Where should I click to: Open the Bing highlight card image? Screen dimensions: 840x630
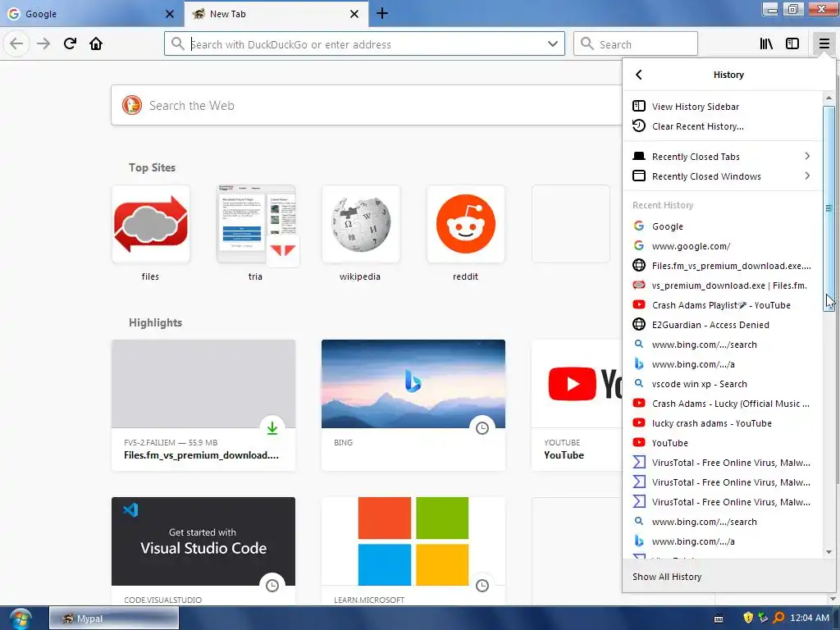click(413, 384)
